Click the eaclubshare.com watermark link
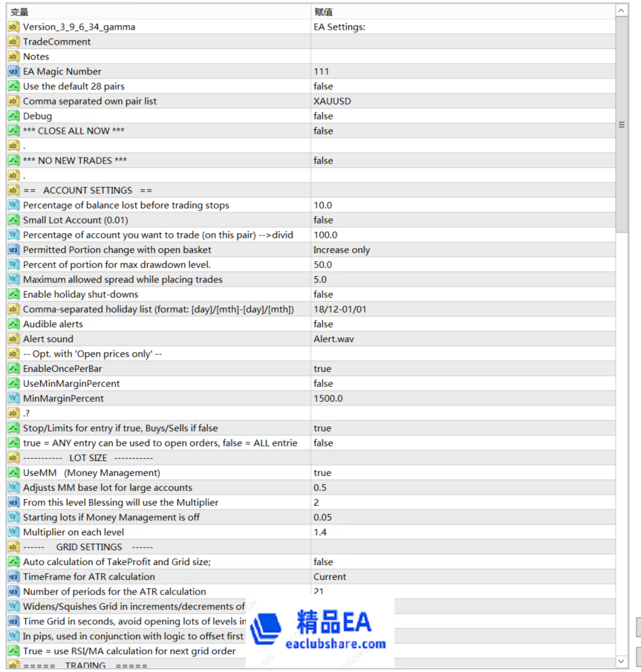 [340, 644]
